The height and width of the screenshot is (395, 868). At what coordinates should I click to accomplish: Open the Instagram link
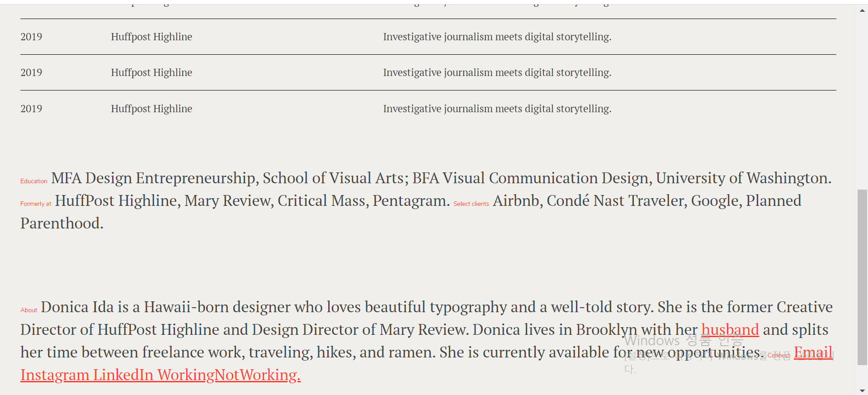pos(55,375)
